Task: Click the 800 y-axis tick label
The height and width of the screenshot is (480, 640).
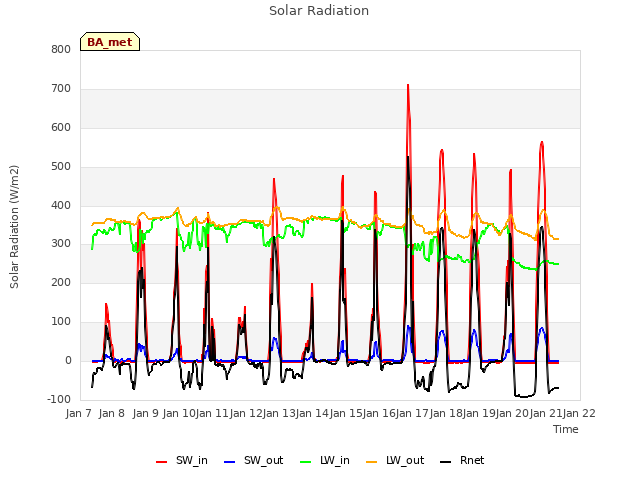Action: point(61,49)
